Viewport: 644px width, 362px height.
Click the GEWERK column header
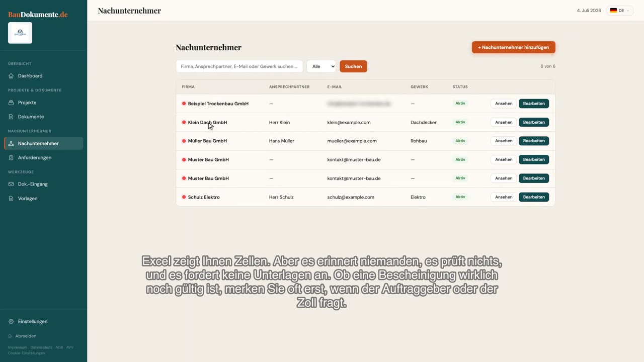click(419, 87)
